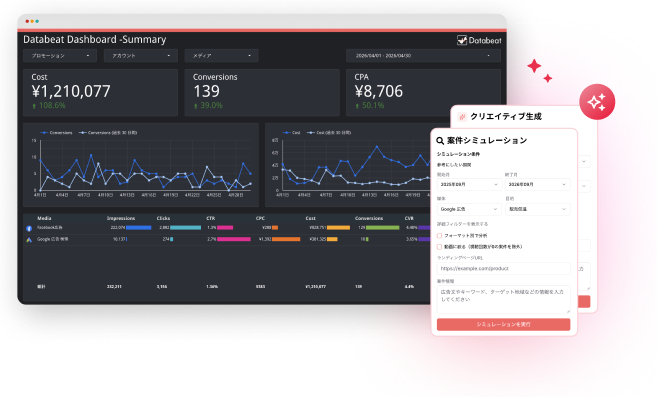The image size is (657, 397).
Task: Click the Media column header
Action: point(44,218)
